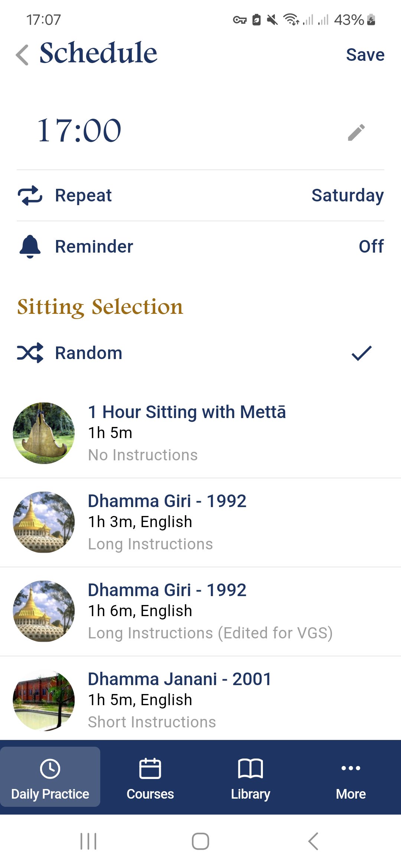
Task: Tap the Repeat loop arrows icon
Action: click(x=30, y=195)
